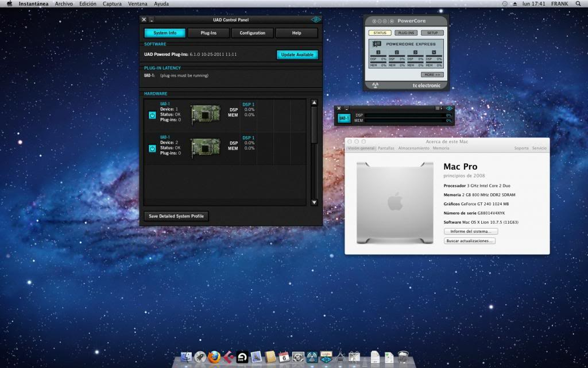Click the hardware list scrollbar down arrow

coord(314,202)
